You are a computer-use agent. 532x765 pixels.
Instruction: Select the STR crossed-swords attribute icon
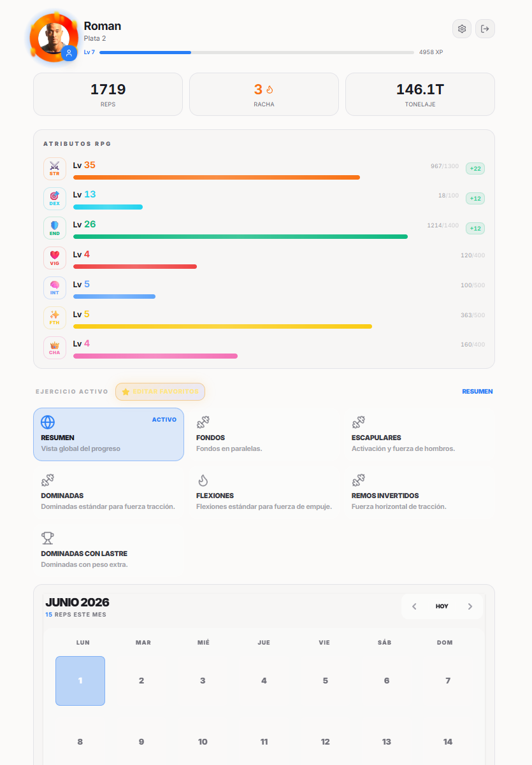click(x=55, y=169)
